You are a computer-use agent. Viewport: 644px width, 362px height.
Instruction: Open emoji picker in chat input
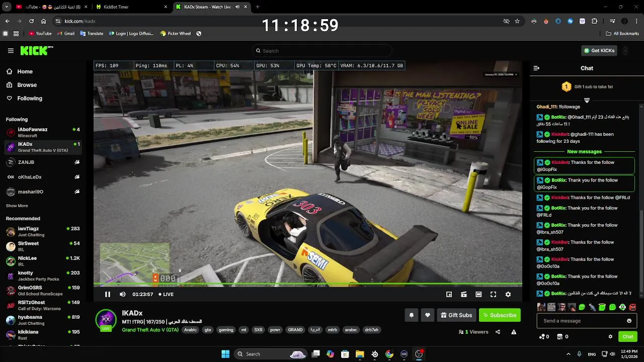(629, 321)
